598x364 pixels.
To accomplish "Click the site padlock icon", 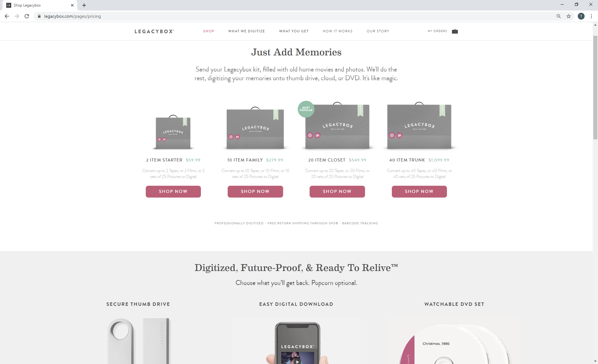I will click(39, 16).
